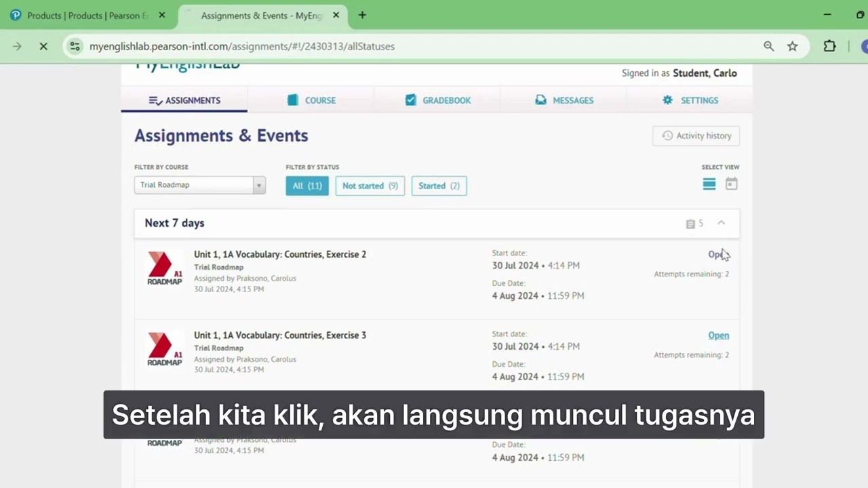This screenshot has height=488, width=868.
Task: Click the Course book icon
Action: 293,100
